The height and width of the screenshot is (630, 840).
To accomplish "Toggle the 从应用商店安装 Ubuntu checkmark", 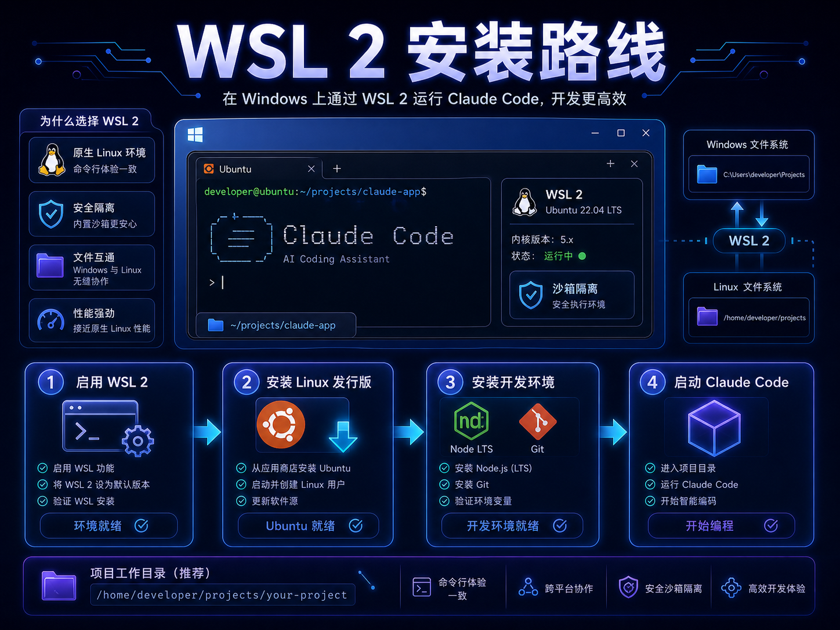I will coord(241,468).
